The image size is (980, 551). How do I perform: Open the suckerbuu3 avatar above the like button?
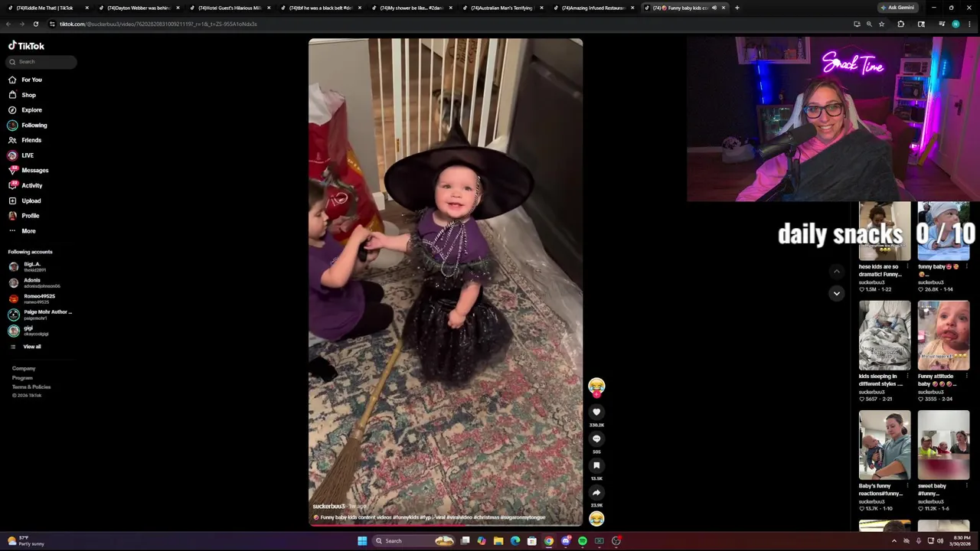(x=596, y=386)
